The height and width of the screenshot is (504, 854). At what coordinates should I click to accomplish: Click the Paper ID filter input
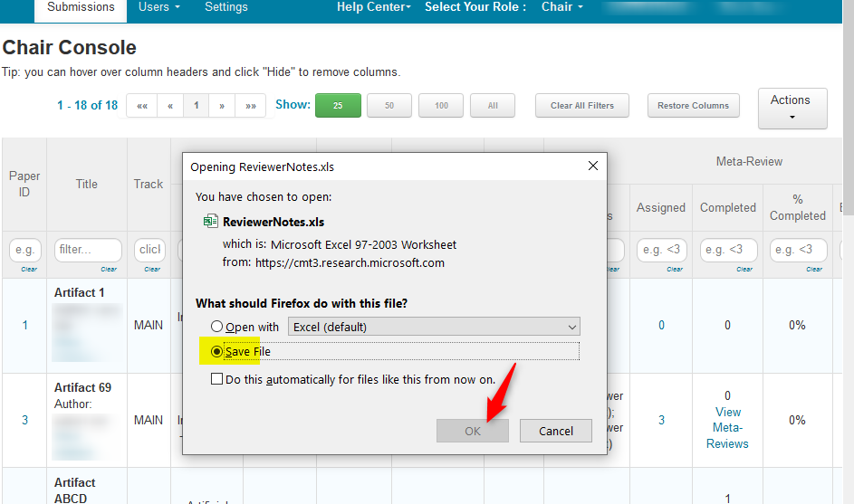point(25,250)
